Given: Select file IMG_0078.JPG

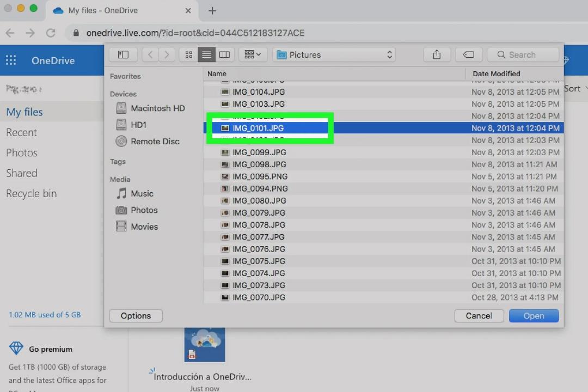Looking at the screenshot, I should click(x=383, y=225).
